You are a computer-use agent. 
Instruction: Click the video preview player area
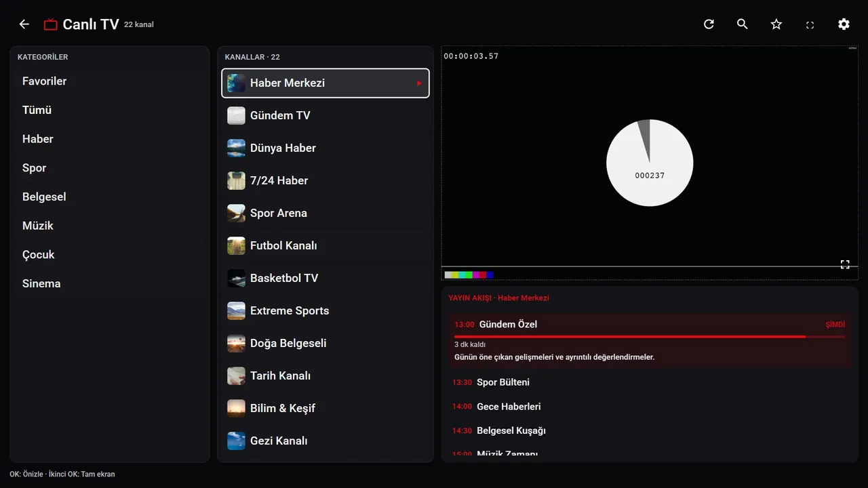(x=650, y=163)
